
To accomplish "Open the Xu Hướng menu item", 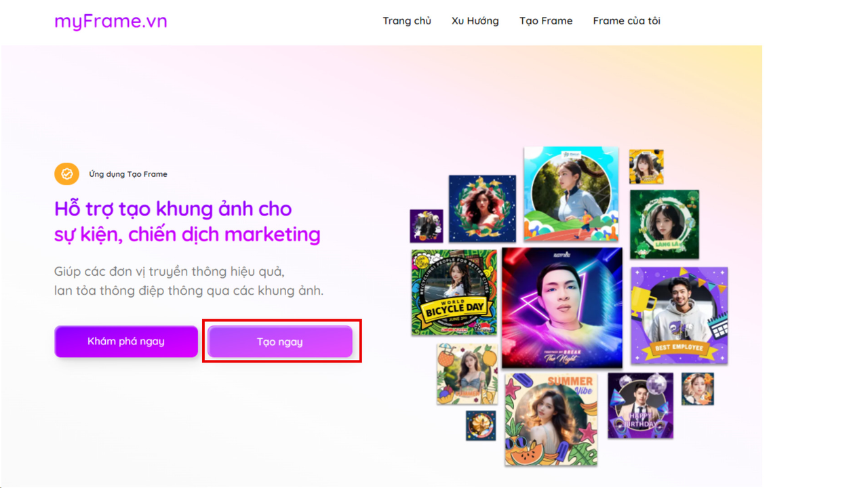I will 475,21.
